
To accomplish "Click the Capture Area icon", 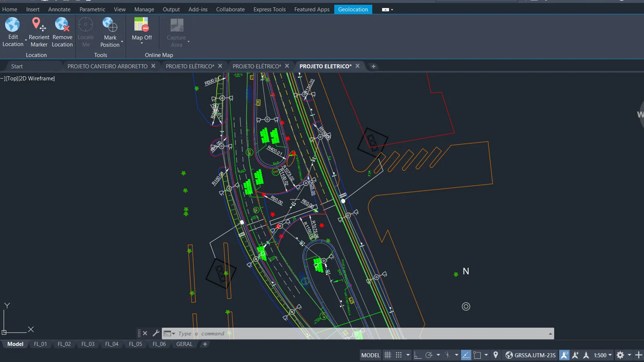I will click(176, 25).
